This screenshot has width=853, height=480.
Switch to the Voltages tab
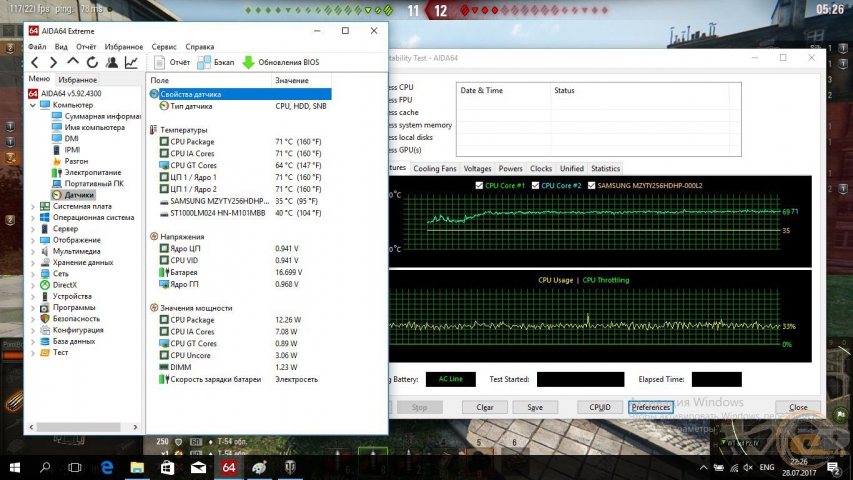pos(477,169)
